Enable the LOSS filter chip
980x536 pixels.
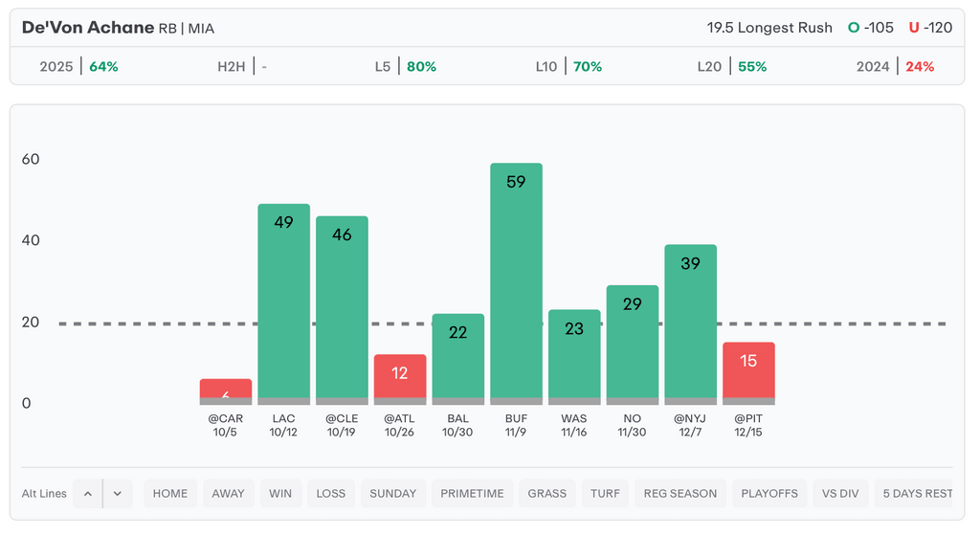click(331, 494)
